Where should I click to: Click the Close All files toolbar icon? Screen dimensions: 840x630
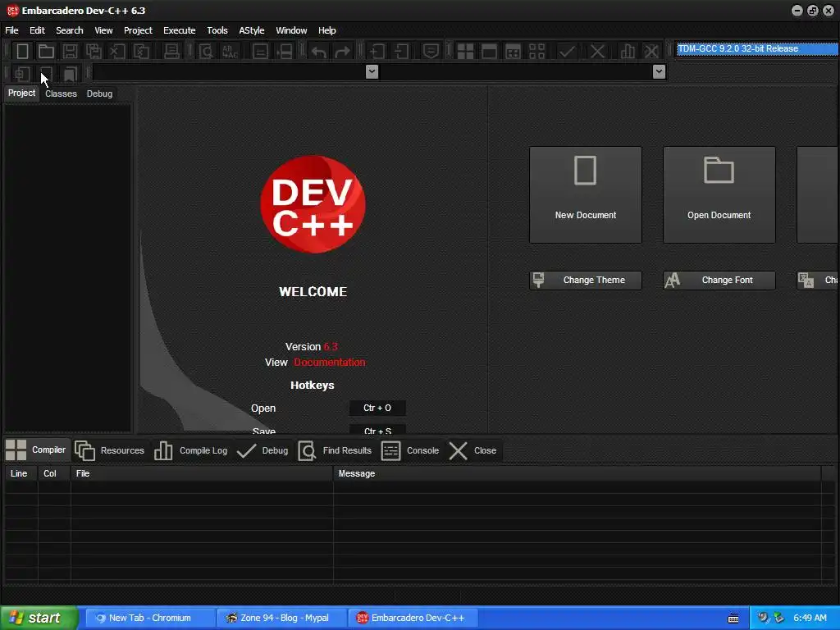pos(141,52)
